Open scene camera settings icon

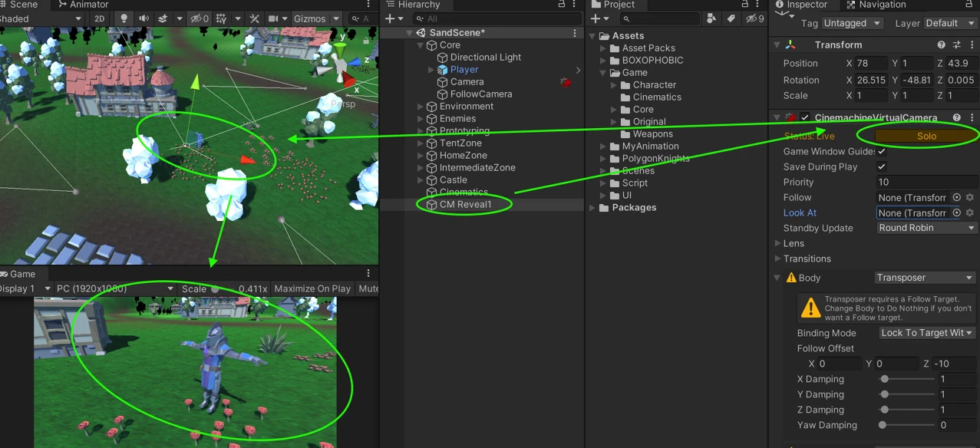coord(274,18)
